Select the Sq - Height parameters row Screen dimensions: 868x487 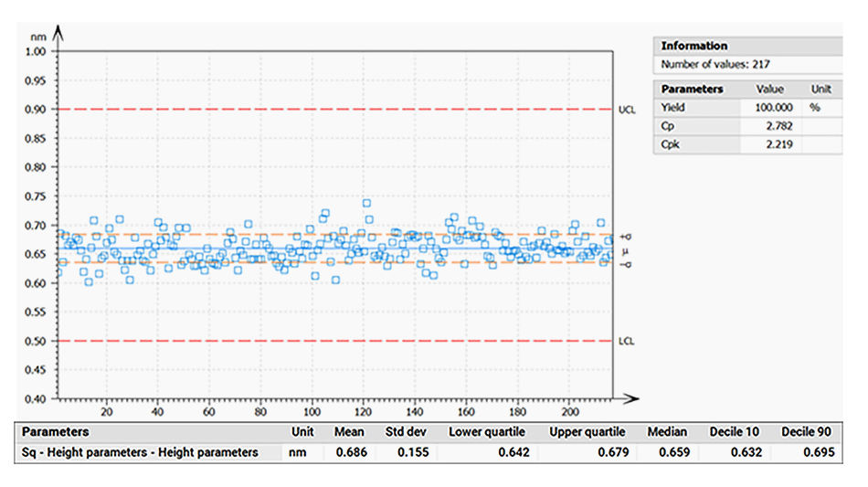(140, 452)
